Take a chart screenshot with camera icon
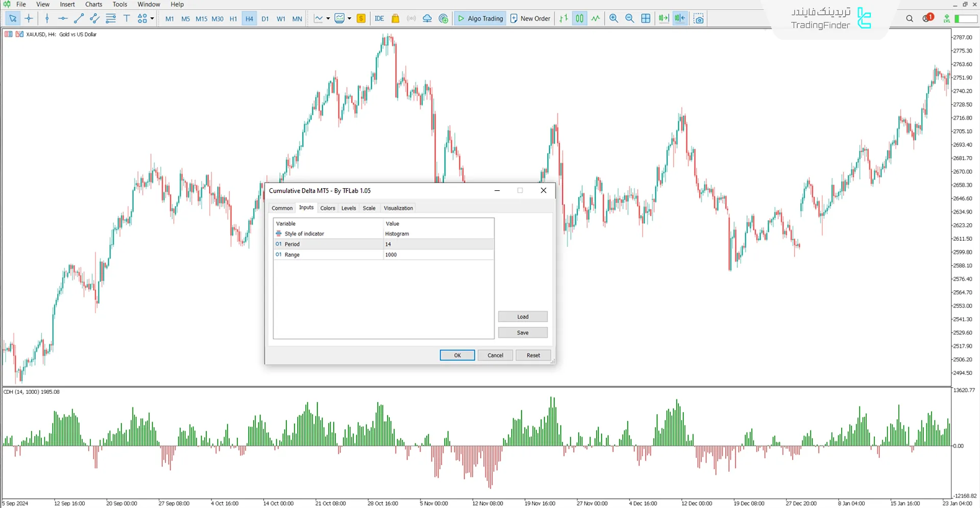This screenshot has width=980, height=508. [699, 18]
